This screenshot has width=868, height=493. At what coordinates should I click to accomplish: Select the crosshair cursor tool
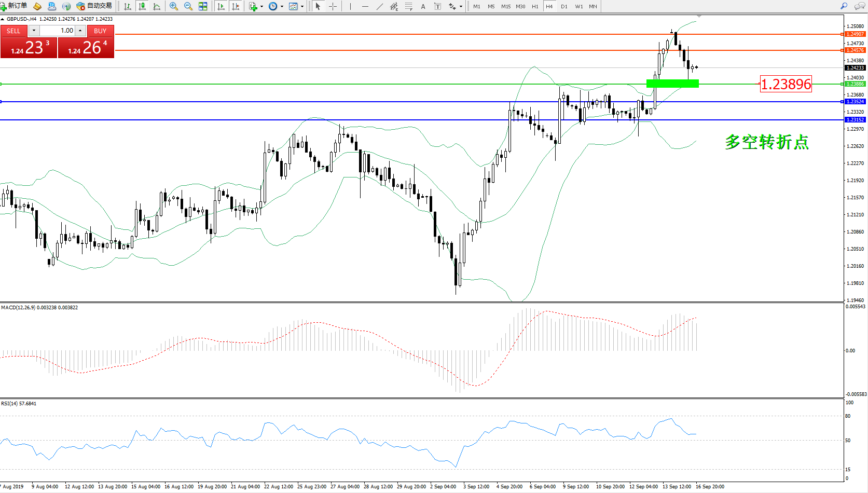(x=333, y=6)
